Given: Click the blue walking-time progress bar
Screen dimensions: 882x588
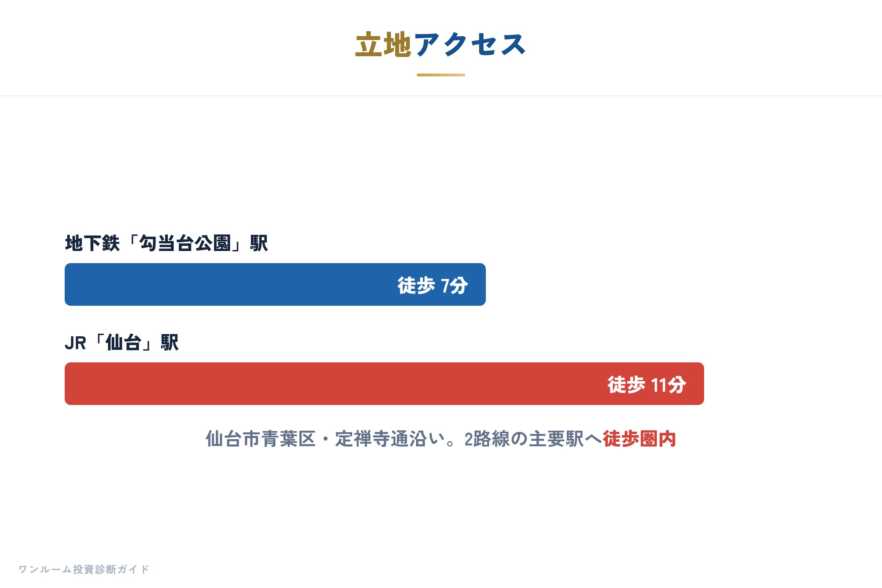Looking at the screenshot, I should 275,284.
